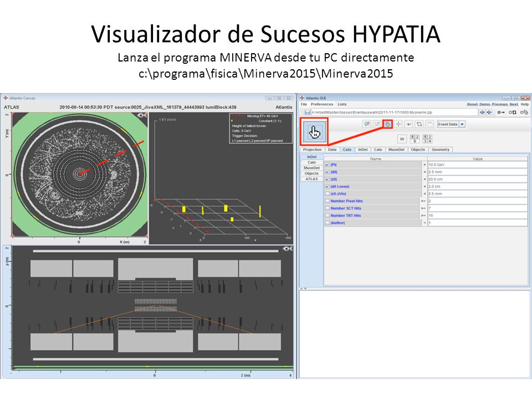
Task: Toggle the >= operator for Number Pixel Hits
Action: point(423,201)
